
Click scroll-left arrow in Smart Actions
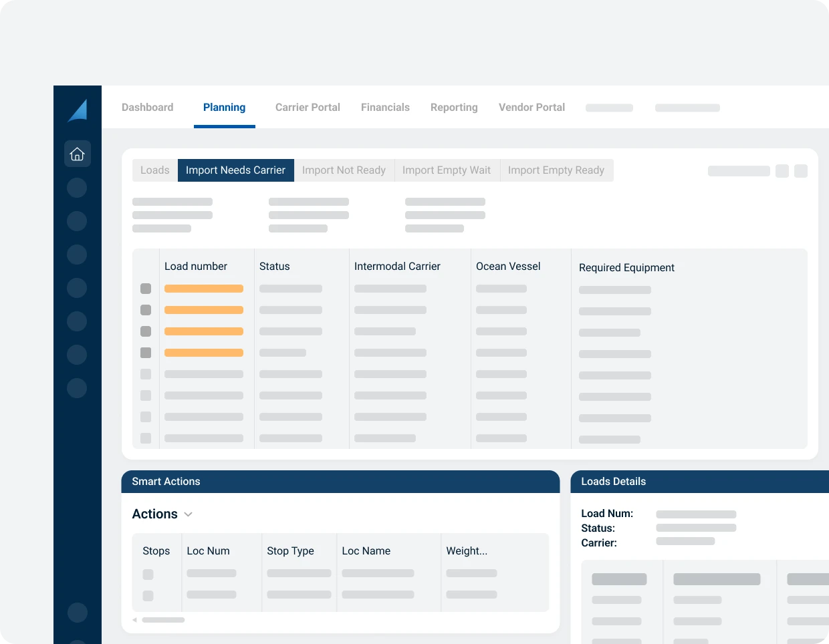click(x=135, y=620)
